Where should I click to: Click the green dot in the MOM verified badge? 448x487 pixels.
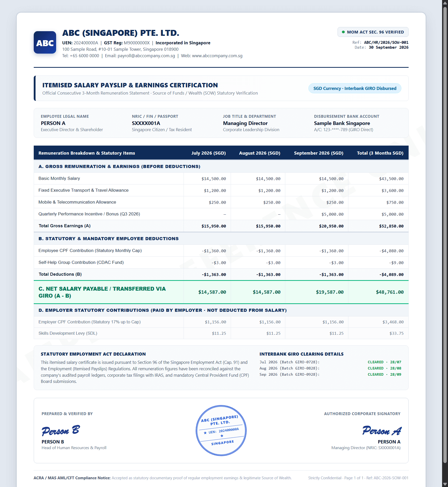click(343, 32)
